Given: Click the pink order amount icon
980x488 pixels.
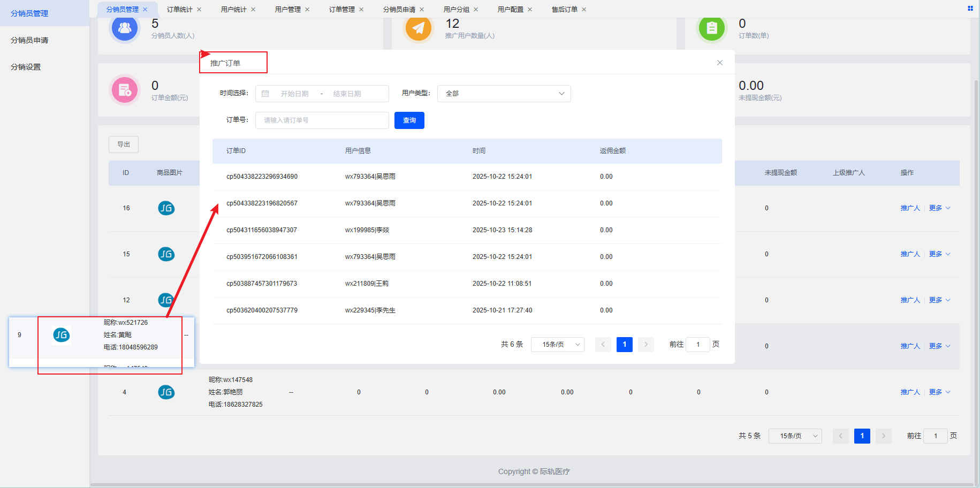Looking at the screenshot, I should [x=125, y=90].
